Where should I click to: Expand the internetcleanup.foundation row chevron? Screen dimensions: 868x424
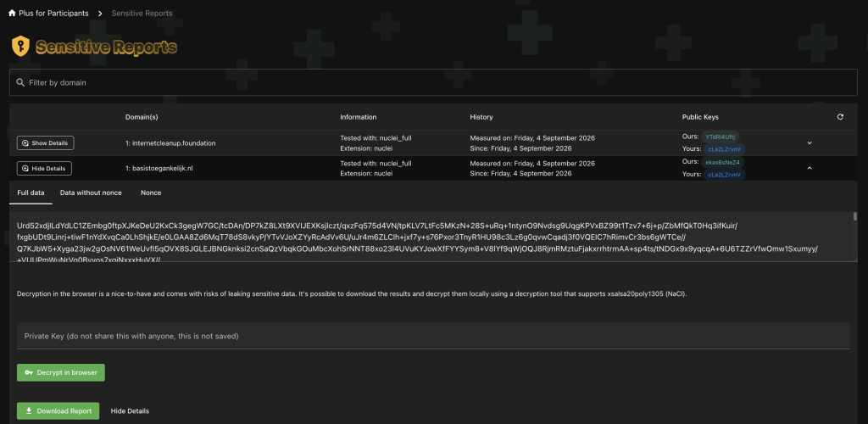[810, 142]
